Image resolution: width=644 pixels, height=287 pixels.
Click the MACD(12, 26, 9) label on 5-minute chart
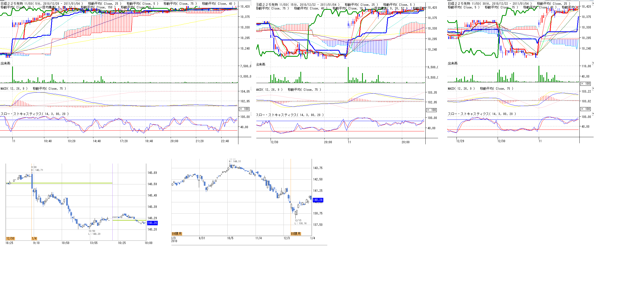click(x=14, y=89)
